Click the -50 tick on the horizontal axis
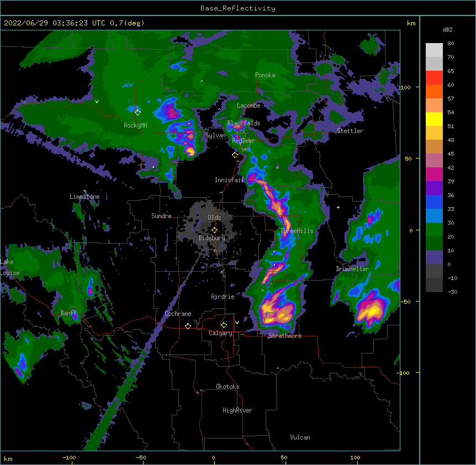The image size is (476, 465). [x=141, y=457]
